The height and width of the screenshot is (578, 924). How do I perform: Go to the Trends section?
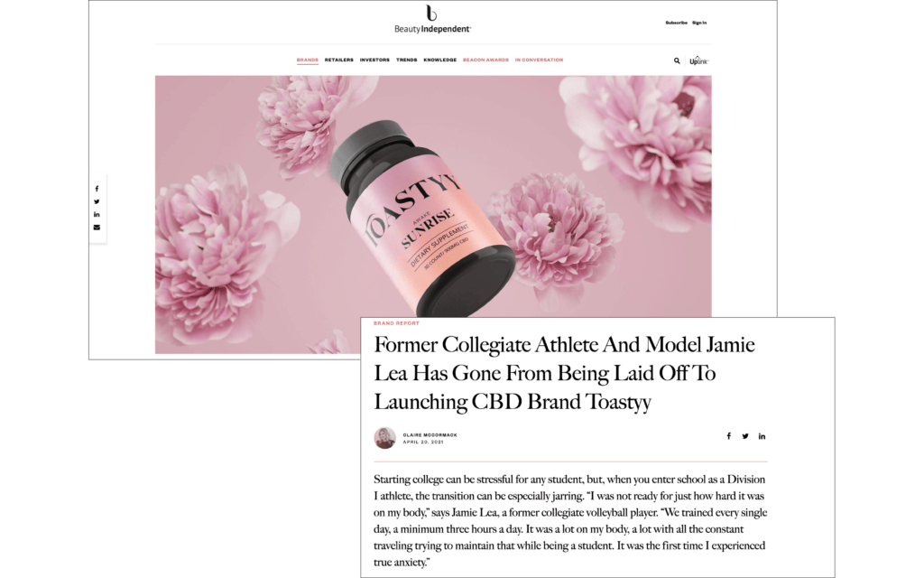407,61
